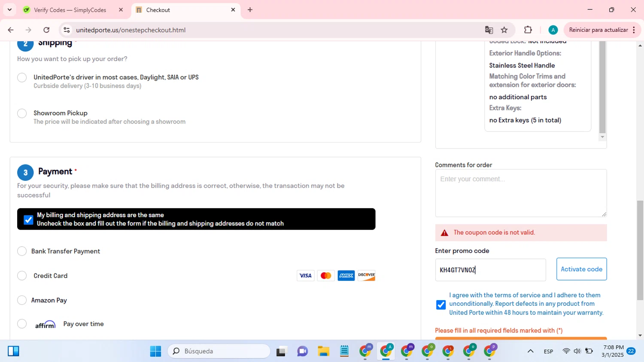Image resolution: width=644 pixels, height=362 pixels.
Task: Open the clock and calendar flyout
Action: point(613,351)
